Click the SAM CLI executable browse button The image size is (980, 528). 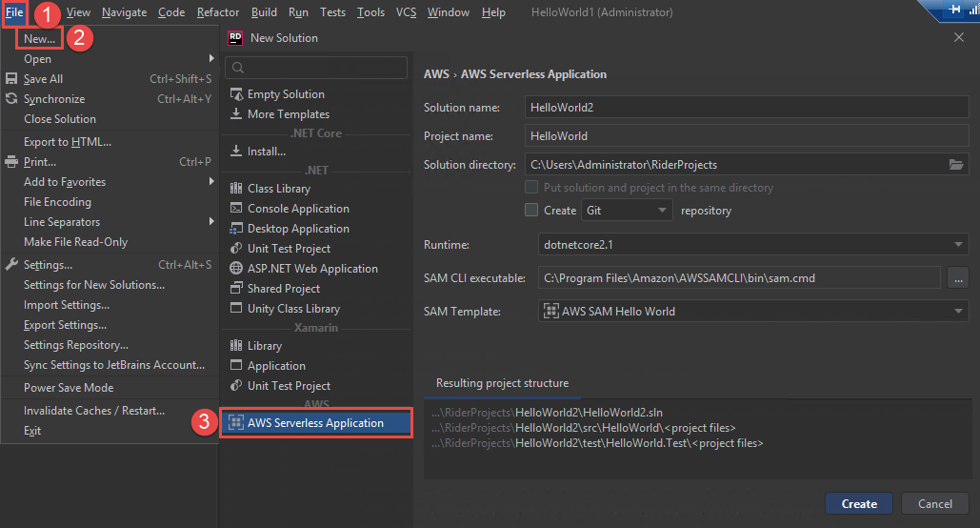click(x=957, y=278)
